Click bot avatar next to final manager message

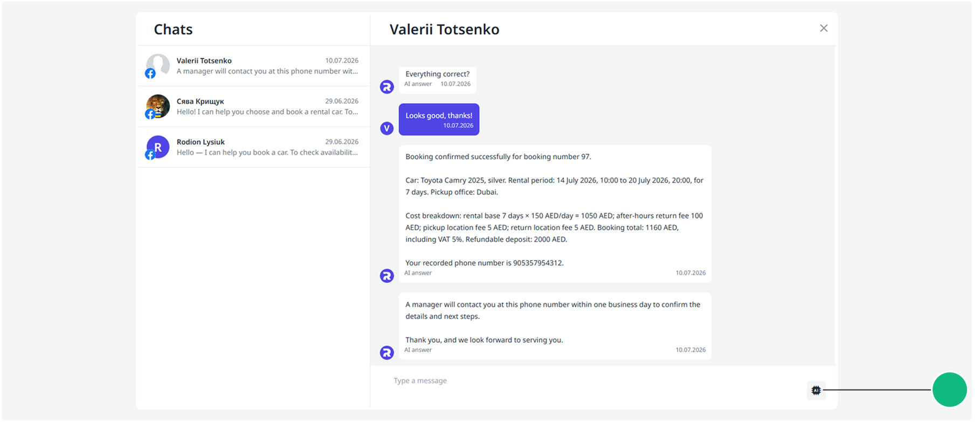[x=387, y=352]
